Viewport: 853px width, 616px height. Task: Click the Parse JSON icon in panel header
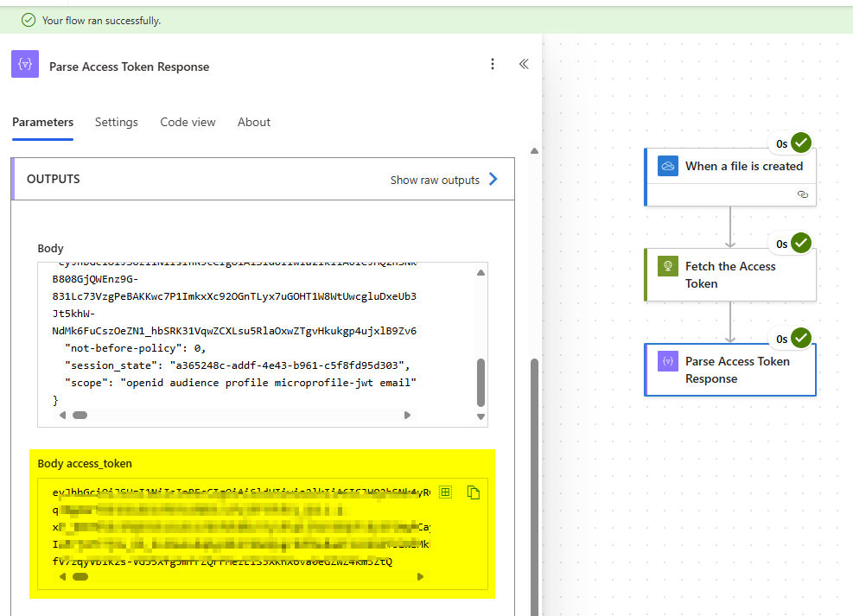point(25,65)
